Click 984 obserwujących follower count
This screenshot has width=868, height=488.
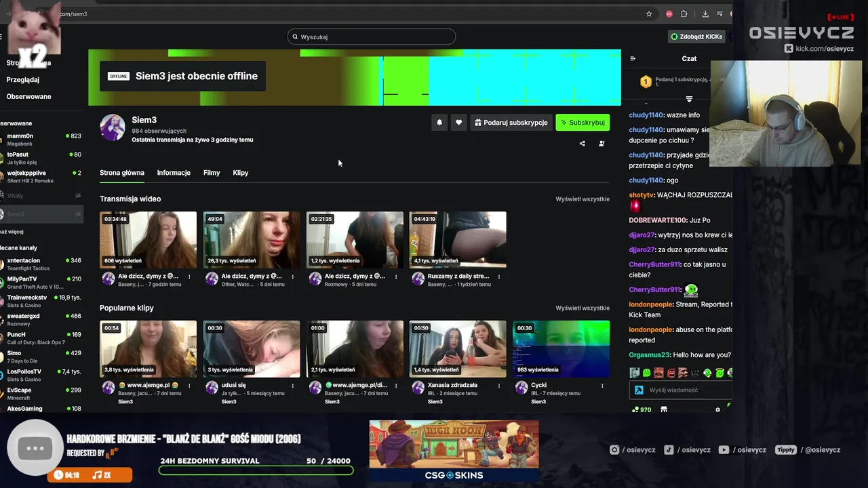point(159,131)
